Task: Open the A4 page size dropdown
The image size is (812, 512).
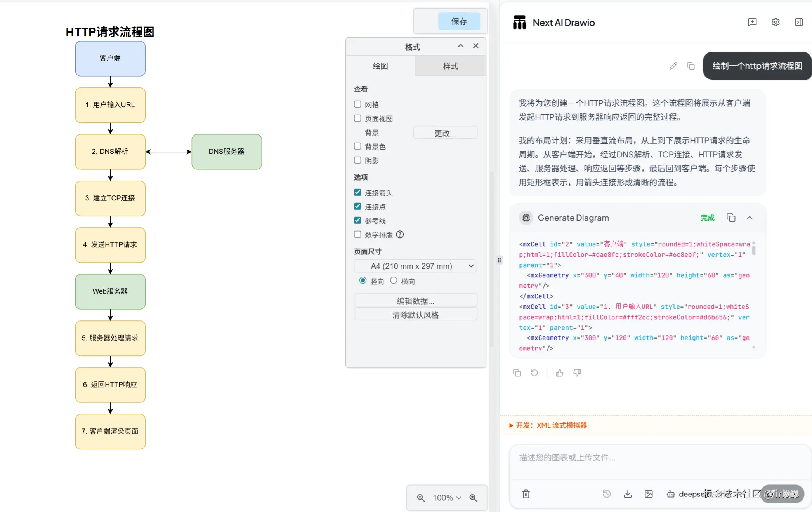Action: point(415,266)
